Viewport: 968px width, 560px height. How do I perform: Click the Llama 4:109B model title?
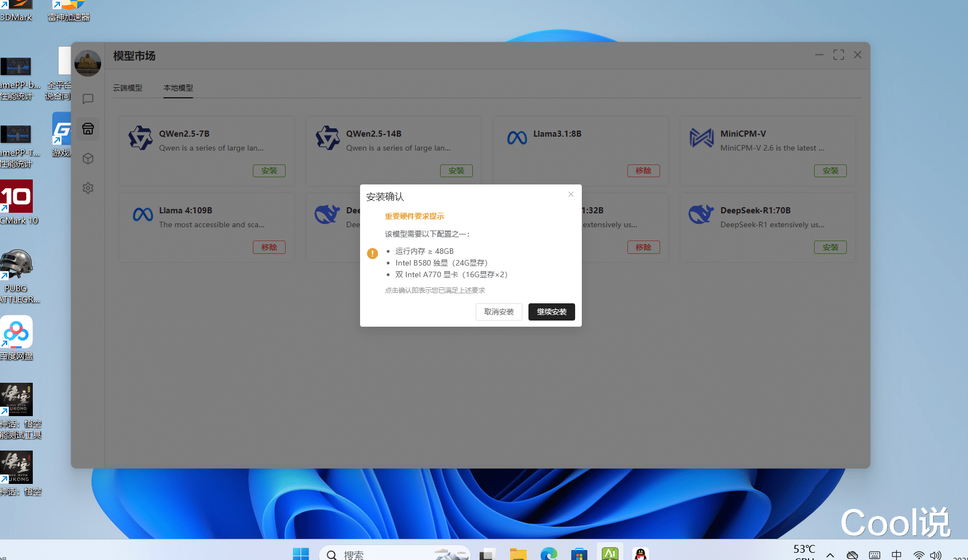pos(186,211)
